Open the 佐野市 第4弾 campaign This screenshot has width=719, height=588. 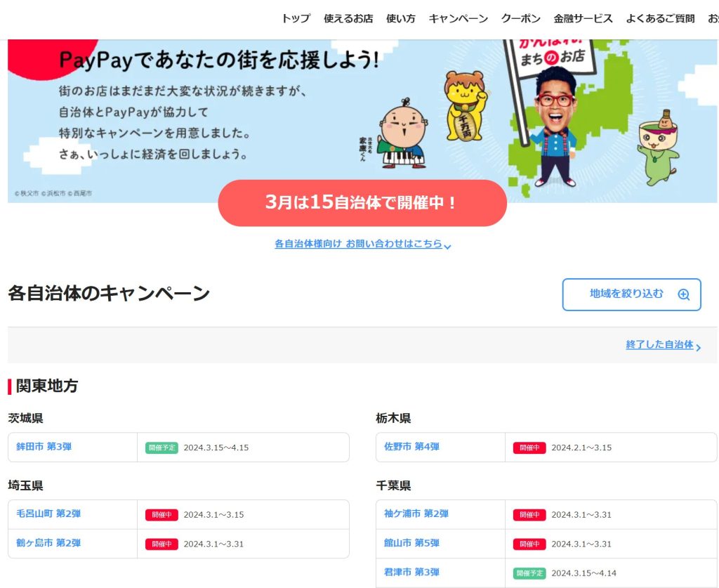click(411, 447)
